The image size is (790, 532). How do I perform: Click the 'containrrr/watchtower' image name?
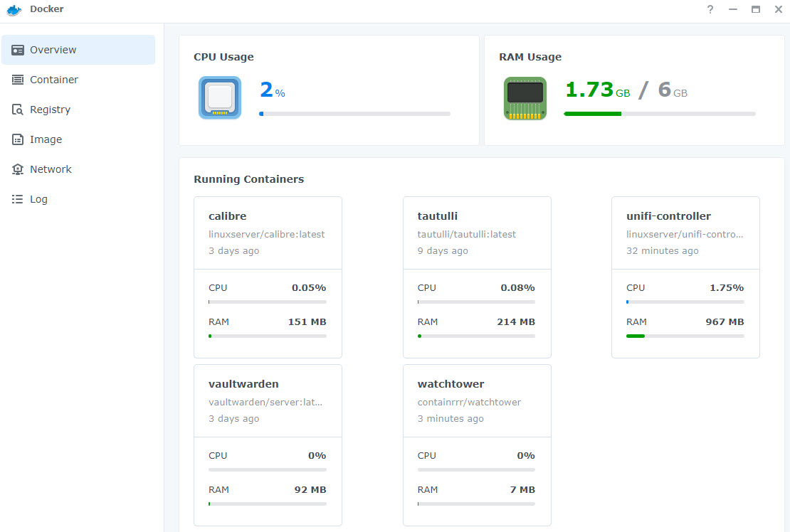469,402
